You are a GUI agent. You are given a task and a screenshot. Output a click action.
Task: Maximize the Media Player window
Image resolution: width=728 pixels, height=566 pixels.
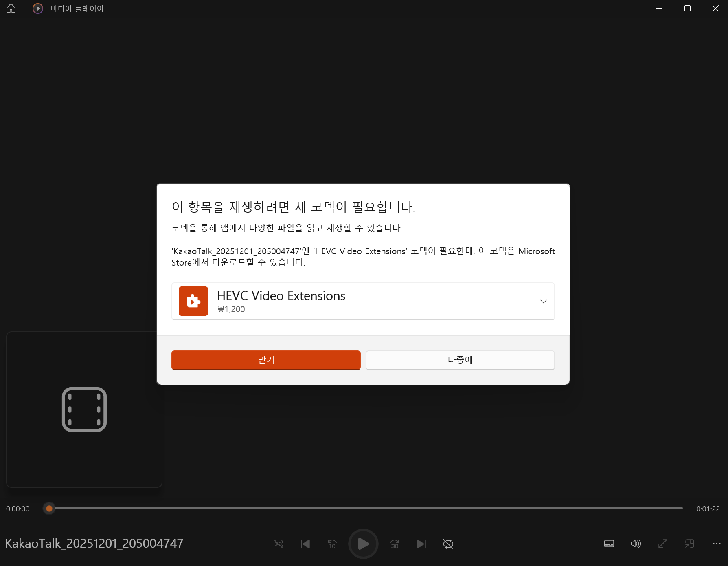pyautogui.click(x=687, y=9)
